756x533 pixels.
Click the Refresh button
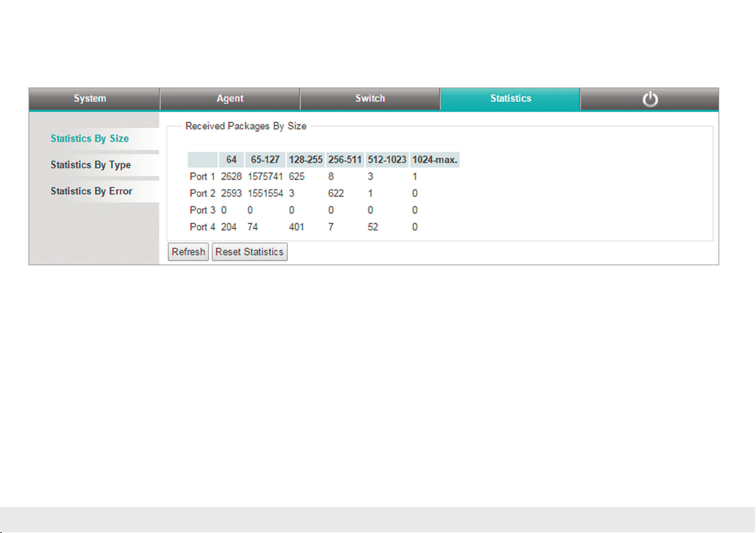pyautogui.click(x=188, y=252)
